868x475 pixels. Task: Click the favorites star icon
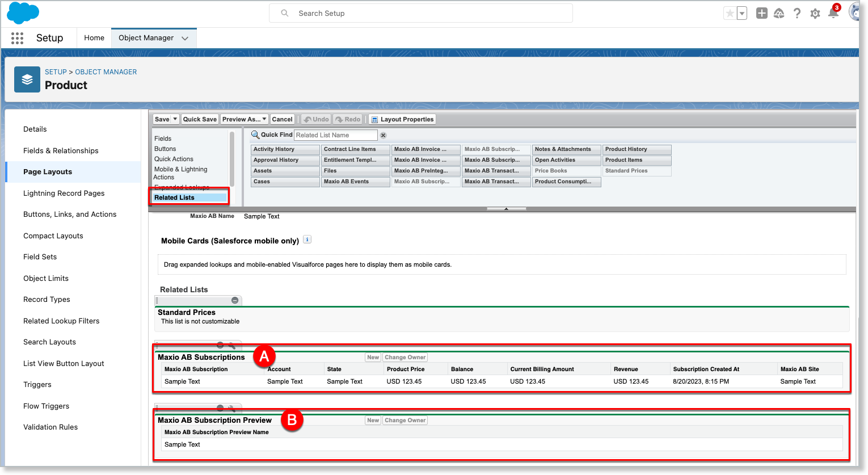730,13
